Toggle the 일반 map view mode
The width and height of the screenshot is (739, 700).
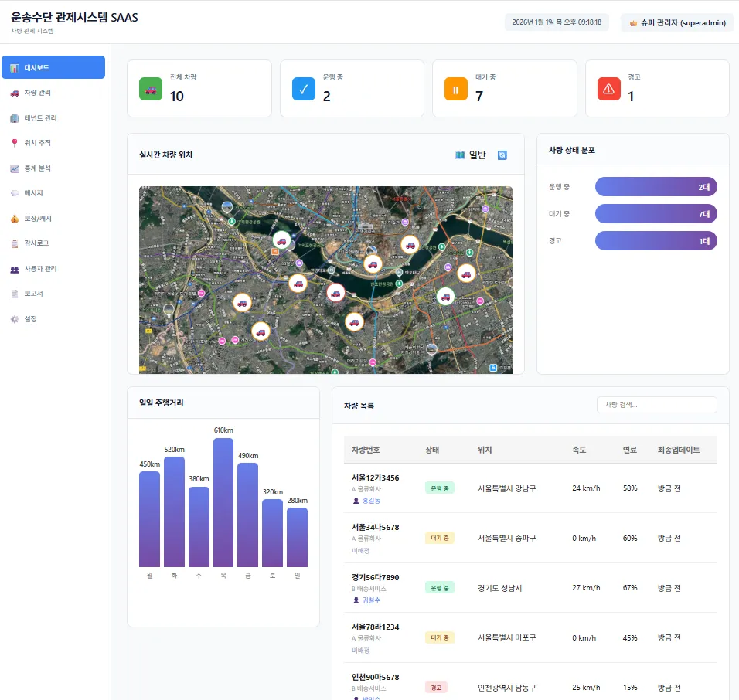click(471, 155)
